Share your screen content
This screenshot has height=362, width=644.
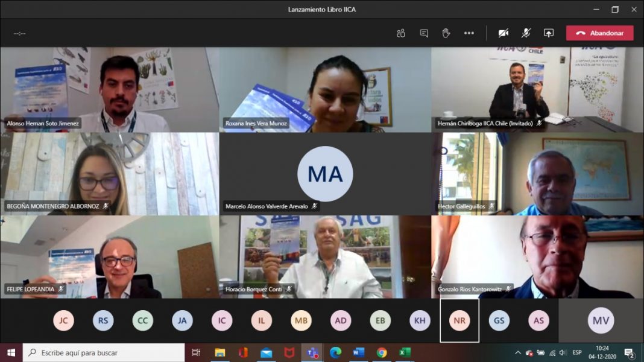point(548,33)
